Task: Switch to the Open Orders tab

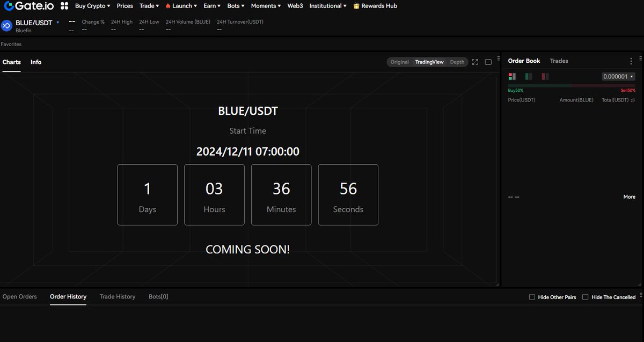Action: pyautogui.click(x=20, y=297)
